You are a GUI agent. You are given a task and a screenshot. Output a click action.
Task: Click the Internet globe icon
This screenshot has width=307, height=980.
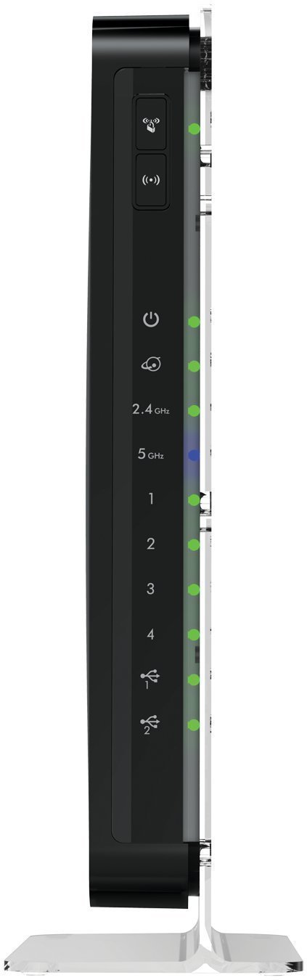(x=150, y=365)
